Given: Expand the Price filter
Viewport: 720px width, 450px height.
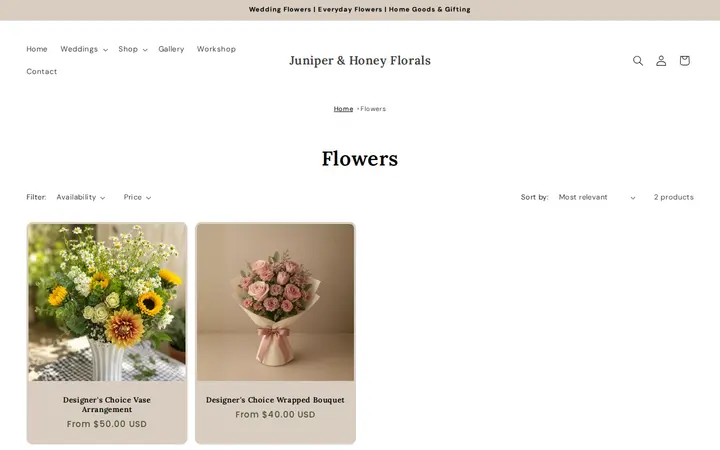Looking at the screenshot, I should (x=137, y=197).
